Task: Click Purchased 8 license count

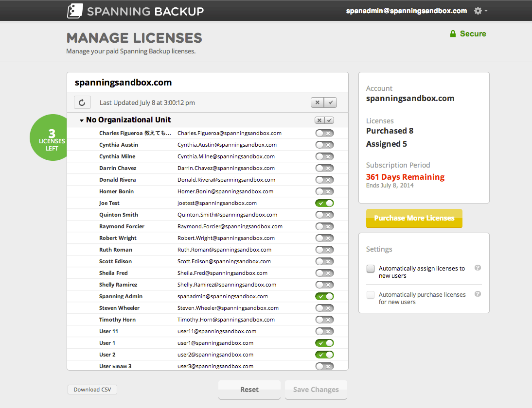Action: pos(390,131)
